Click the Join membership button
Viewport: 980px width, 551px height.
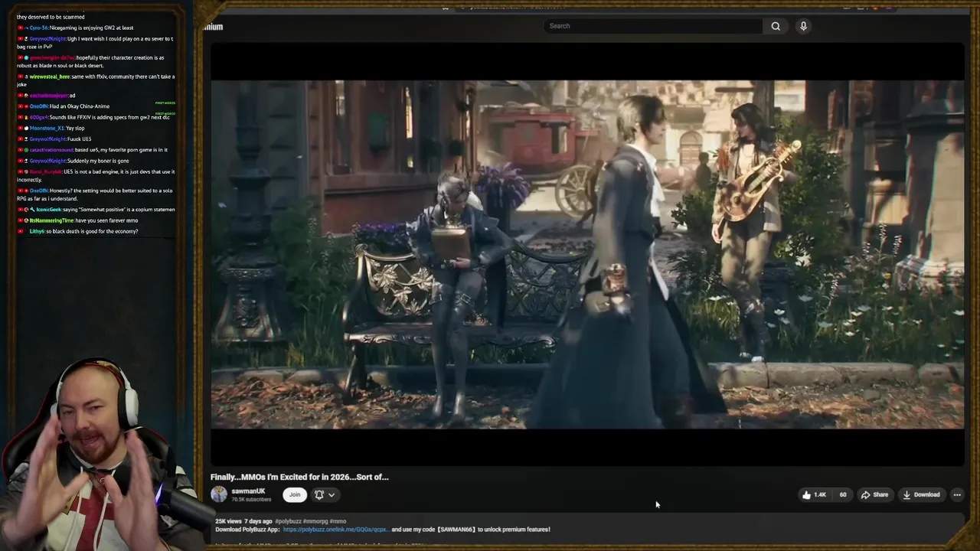[295, 494]
